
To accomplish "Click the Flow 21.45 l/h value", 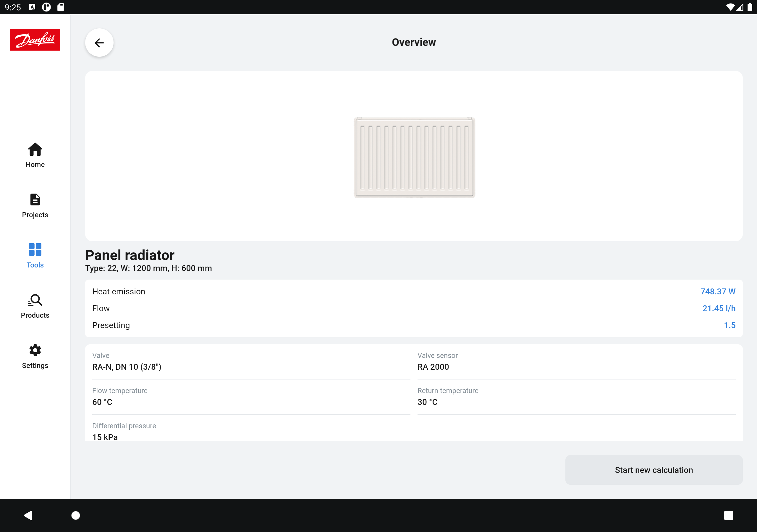I will pyautogui.click(x=719, y=308).
